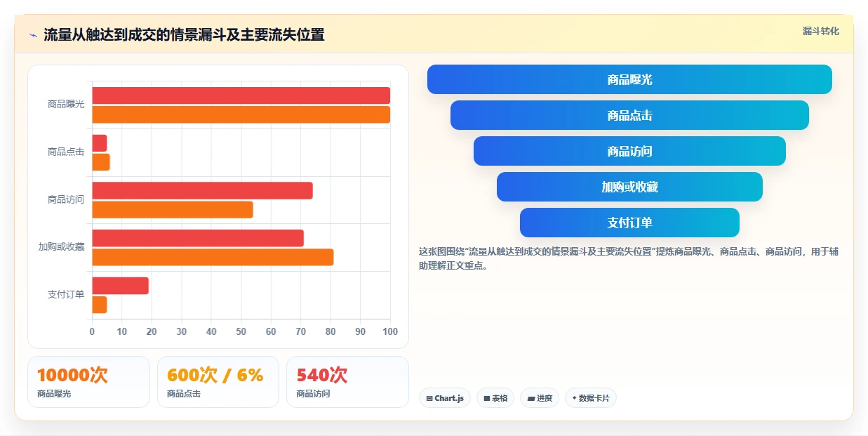Viewport: 868px width, 436px height.
Task: Click the chart axis label 商品曝光
Action: tap(66, 104)
